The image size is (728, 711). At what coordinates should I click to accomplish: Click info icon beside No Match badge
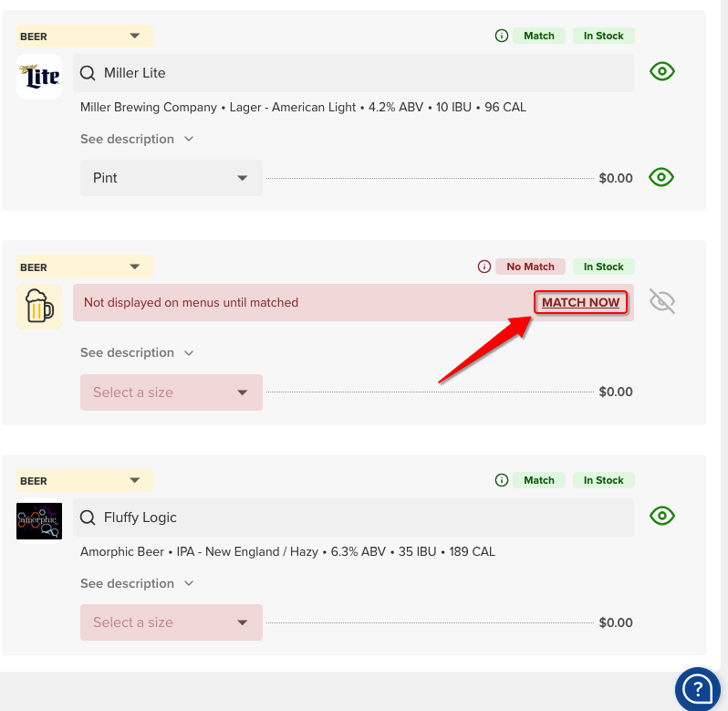pyautogui.click(x=484, y=267)
